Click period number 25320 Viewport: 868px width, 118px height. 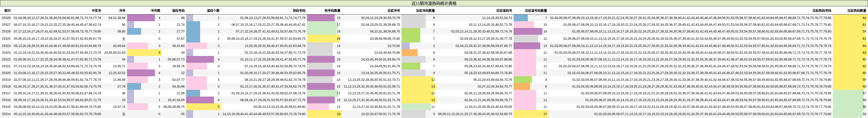coord(6,73)
